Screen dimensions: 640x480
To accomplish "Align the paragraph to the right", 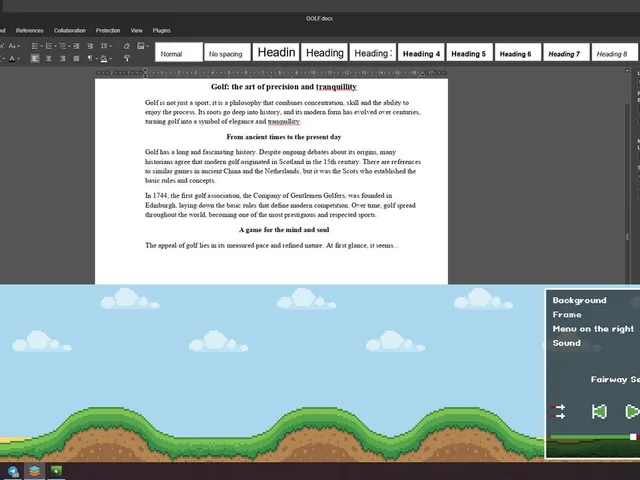I will (x=62, y=59).
